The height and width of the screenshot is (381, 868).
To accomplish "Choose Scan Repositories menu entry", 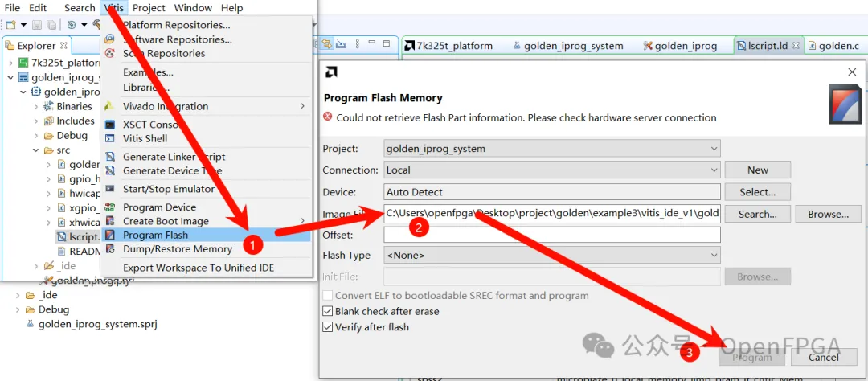I will tap(164, 53).
